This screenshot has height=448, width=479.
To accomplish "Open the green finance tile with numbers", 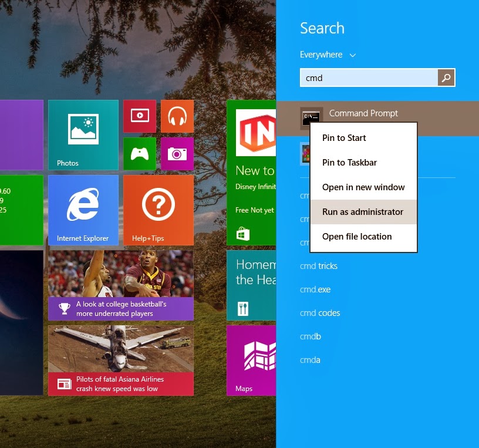I will click(21, 210).
